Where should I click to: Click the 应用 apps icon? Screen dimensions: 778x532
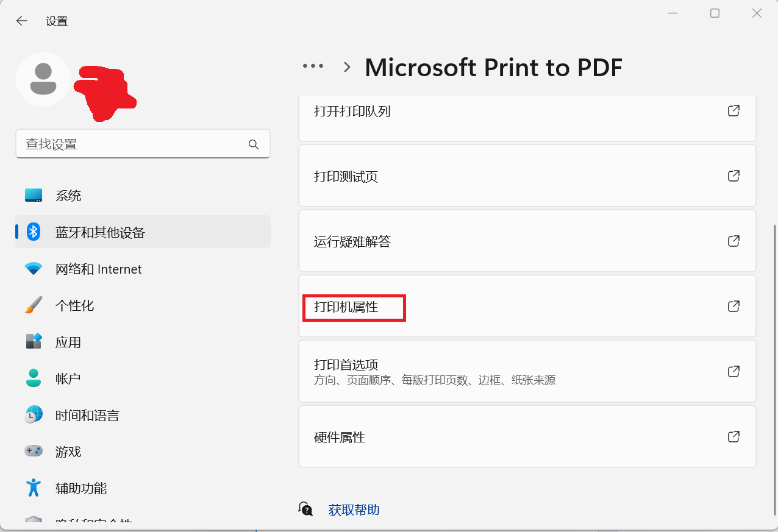point(34,341)
